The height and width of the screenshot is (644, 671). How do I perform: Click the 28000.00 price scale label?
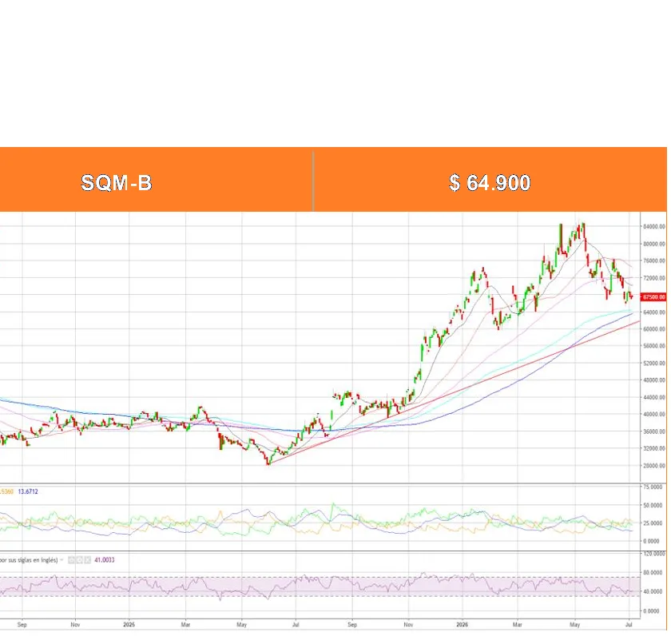[654, 466]
